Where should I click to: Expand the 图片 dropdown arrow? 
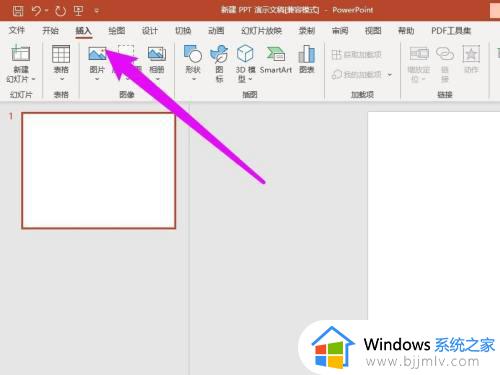[97, 79]
